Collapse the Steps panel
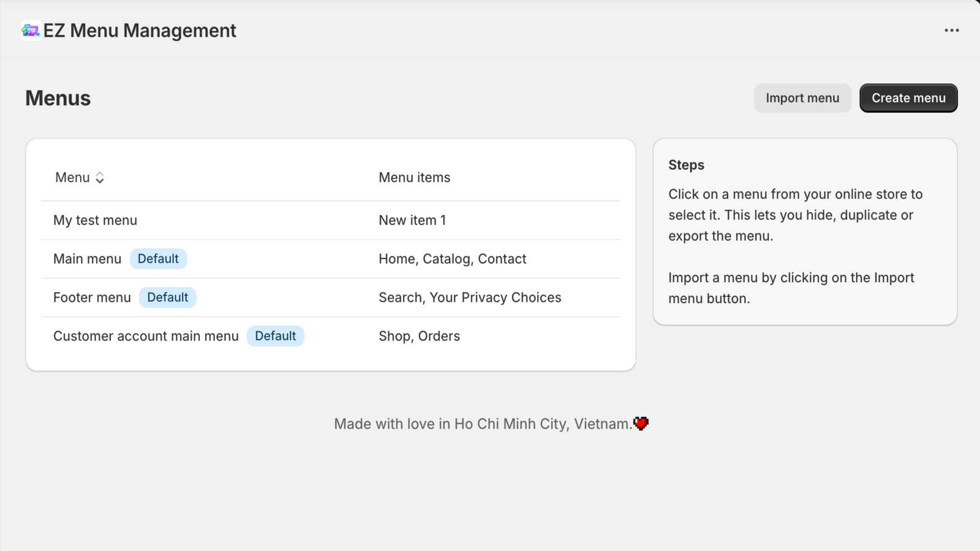This screenshot has width=980, height=551. (686, 165)
